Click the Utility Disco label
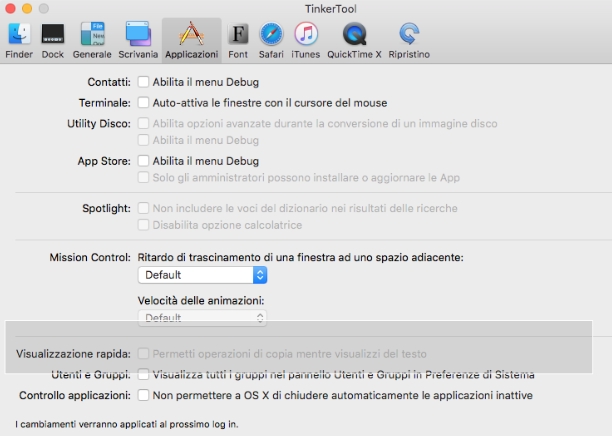This screenshot has height=436, width=612. 99,124
